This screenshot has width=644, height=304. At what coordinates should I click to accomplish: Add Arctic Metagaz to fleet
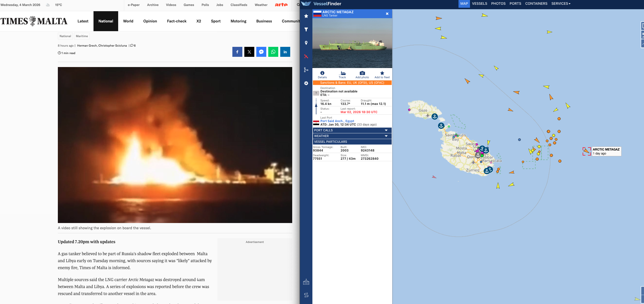click(382, 75)
